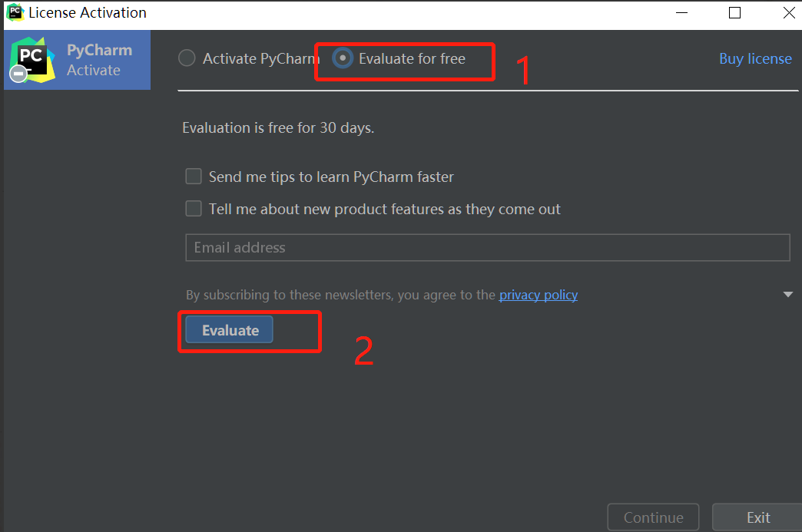This screenshot has width=802, height=532.
Task: Click the PyCharm icon in the title bar
Action: tap(14, 12)
